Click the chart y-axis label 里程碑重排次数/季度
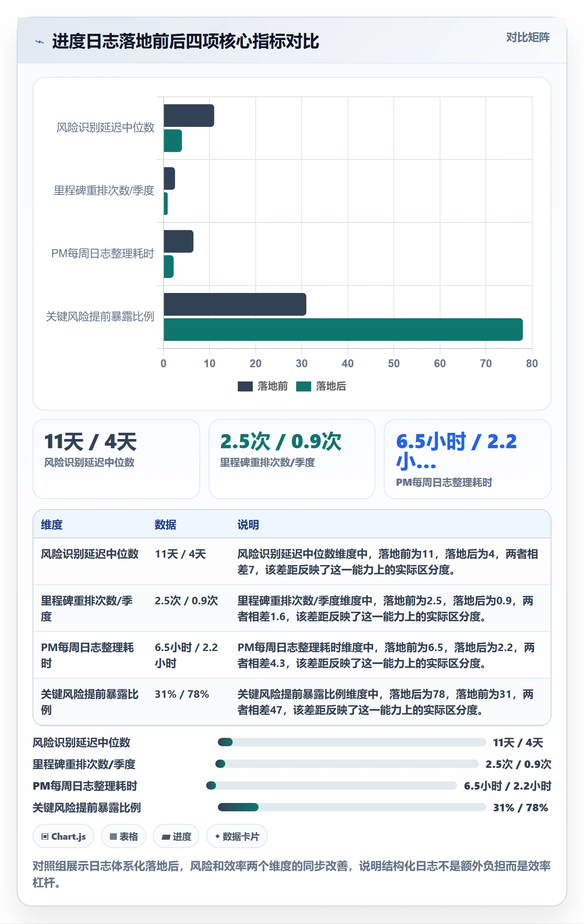584x924 pixels. point(104,191)
